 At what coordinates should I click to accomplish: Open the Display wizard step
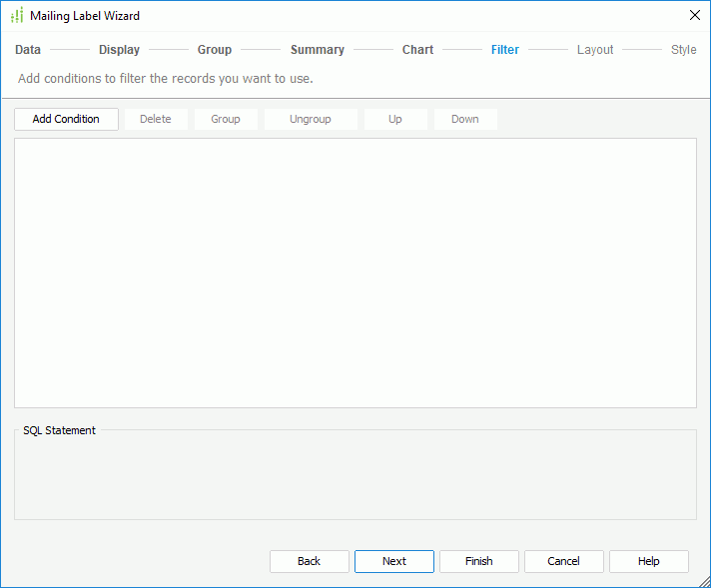(119, 49)
